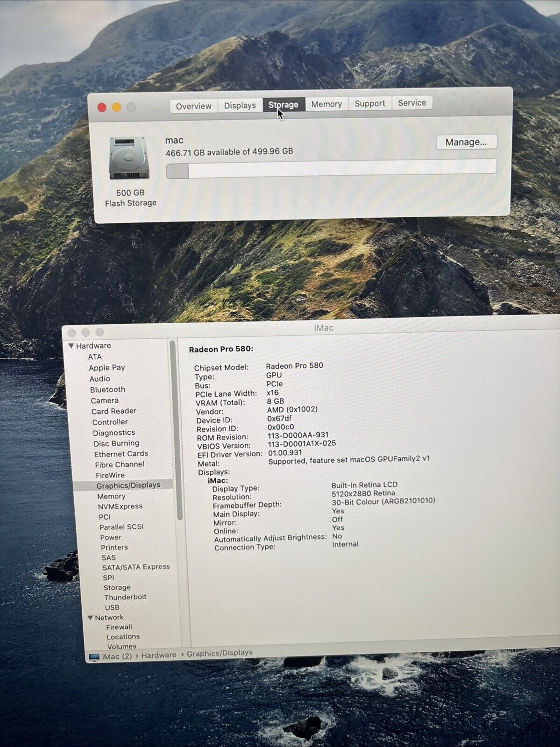The width and height of the screenshot is (560, 747).
Task: Select Controller in the sidebar
Action: [110, 422]
